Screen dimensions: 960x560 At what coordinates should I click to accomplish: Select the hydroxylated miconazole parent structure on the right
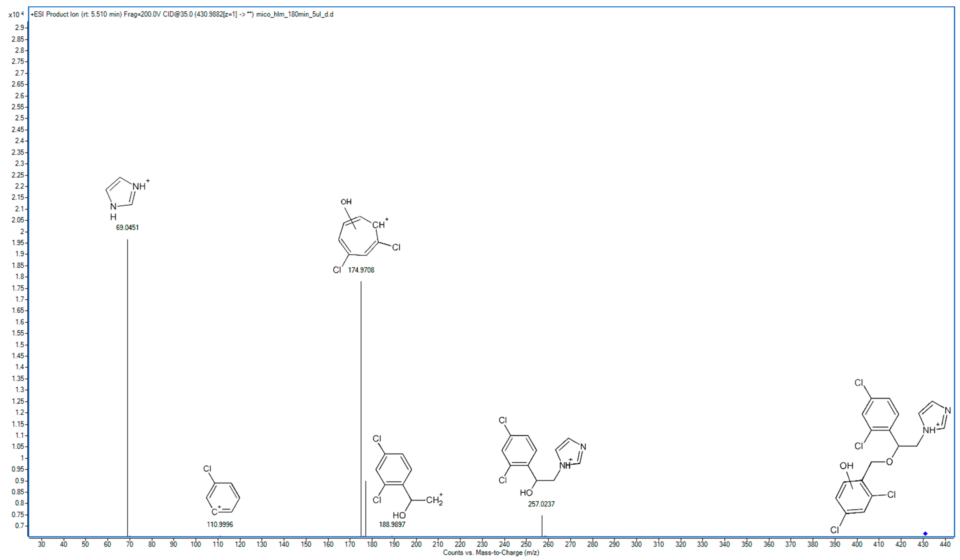click(x=890, y=456)
